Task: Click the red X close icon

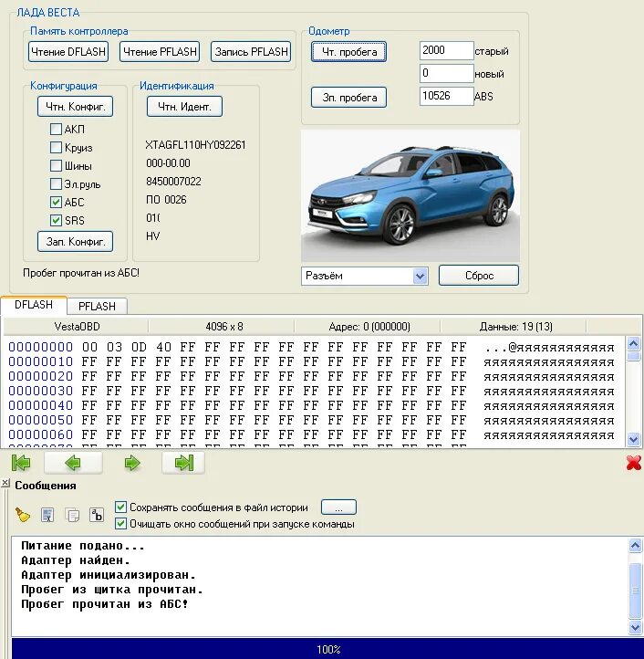Action: [633, 463]
